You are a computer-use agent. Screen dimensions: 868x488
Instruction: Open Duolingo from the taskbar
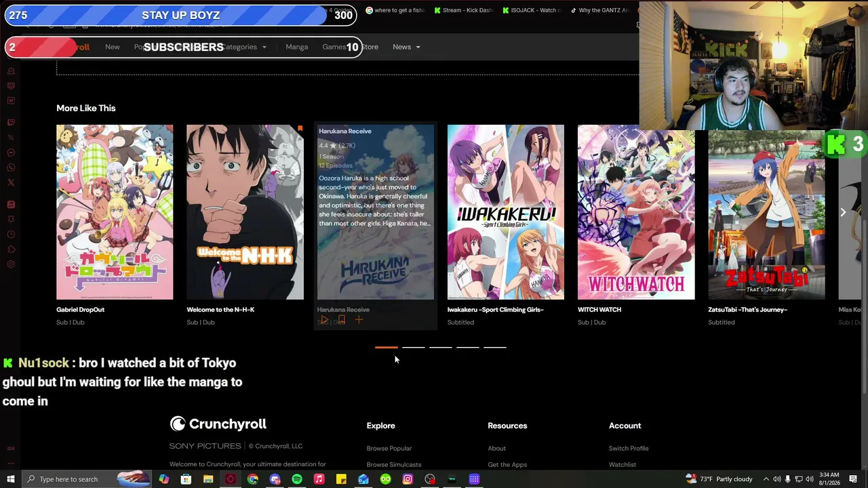click(x=385, y=479)
